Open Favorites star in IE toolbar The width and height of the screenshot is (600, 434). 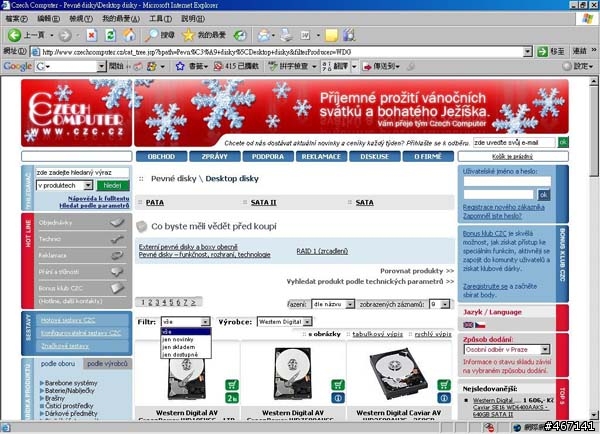[x=188, y=35]
